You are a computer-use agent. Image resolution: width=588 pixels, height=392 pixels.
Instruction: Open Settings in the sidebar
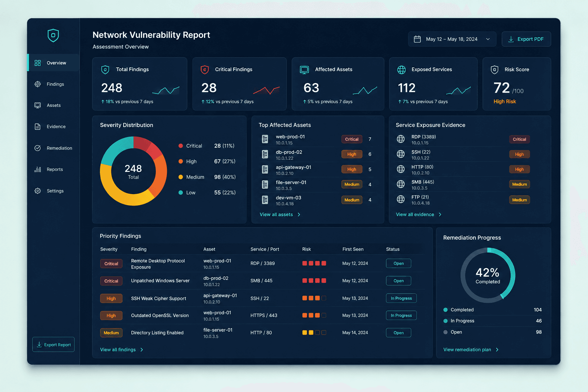pyautogui.click(x=54, y=191)
